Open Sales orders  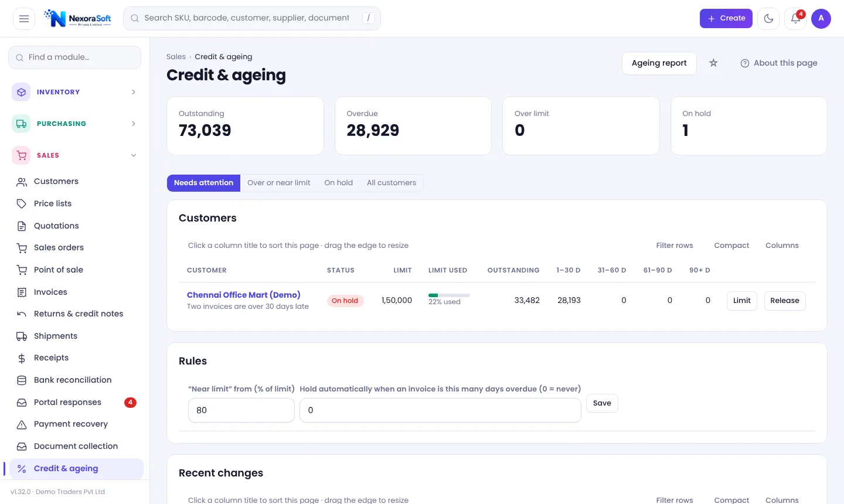76,248
